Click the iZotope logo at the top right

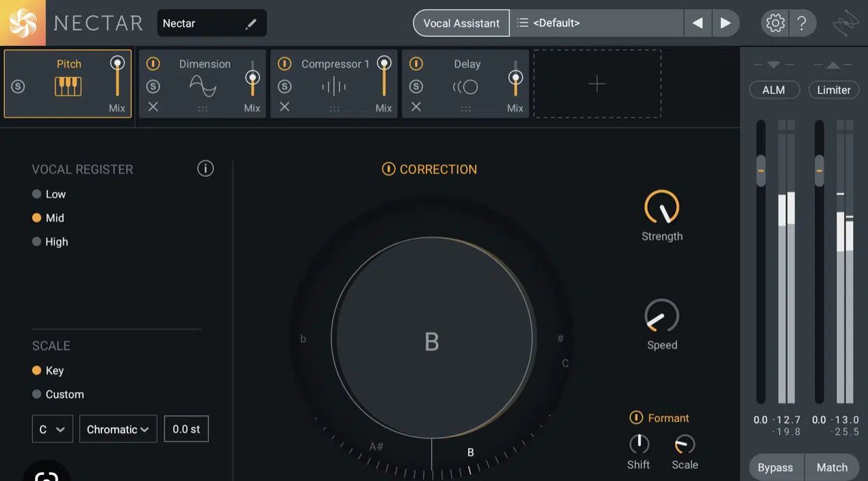tap(845, 25)
